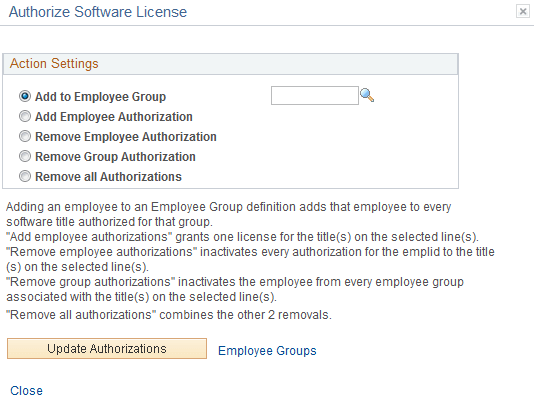Select the Add Employee Authorization option
The width and height of the screenshot is (534, 405).
click(x=25, y=116)
